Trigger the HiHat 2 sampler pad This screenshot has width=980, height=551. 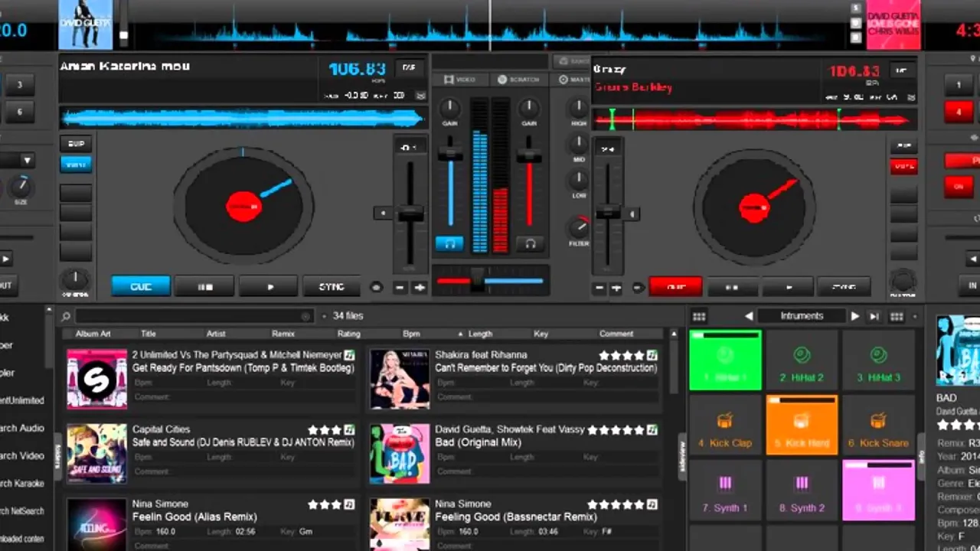point(802,360)
